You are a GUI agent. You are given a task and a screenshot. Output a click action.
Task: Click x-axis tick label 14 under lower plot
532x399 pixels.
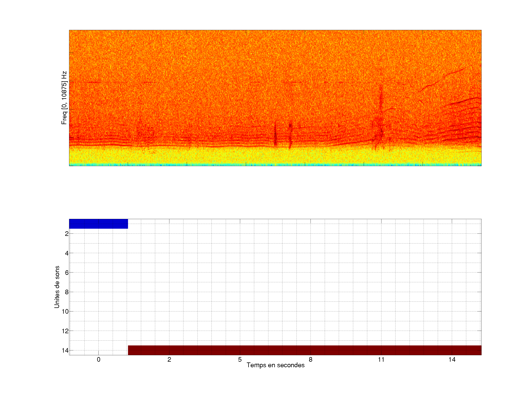452,359
